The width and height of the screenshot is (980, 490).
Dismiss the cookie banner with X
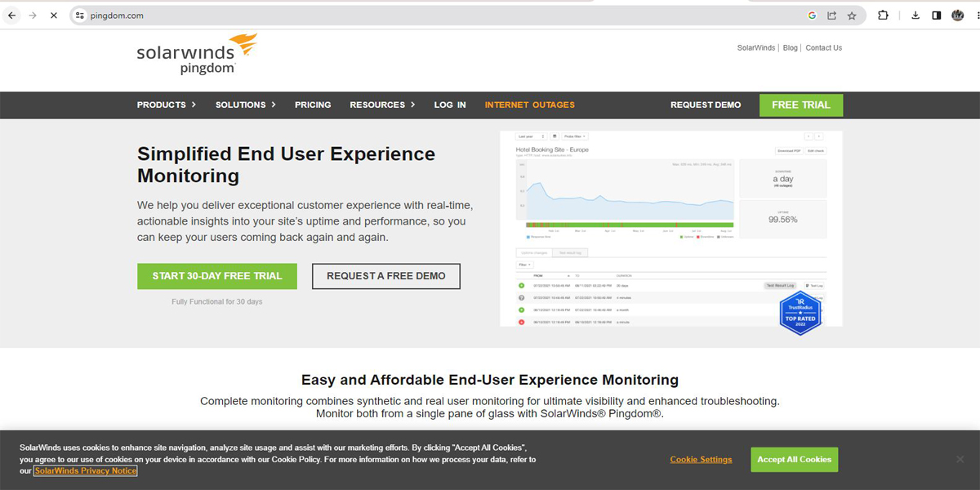pyautogui.click(x=960, y=459)
